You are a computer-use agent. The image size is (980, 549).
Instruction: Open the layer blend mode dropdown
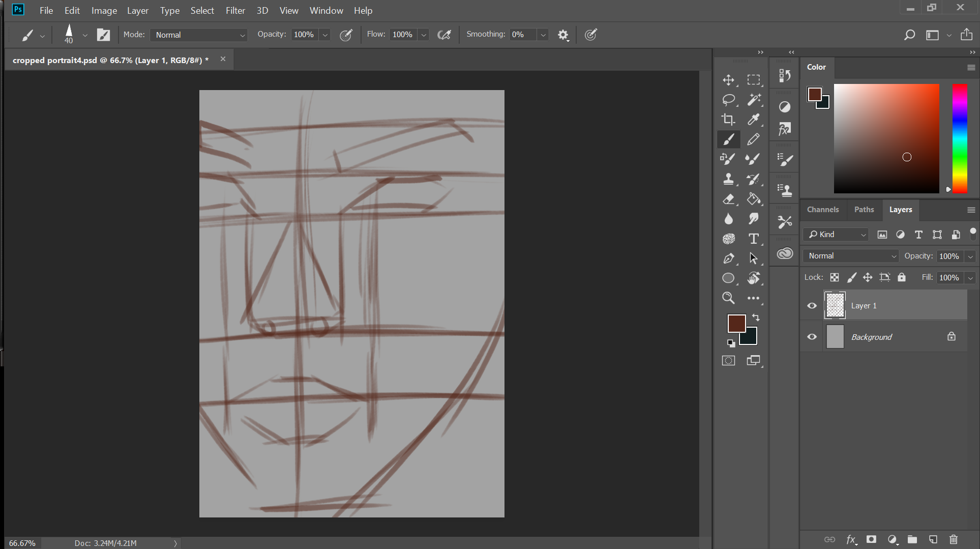coord(851,256)
